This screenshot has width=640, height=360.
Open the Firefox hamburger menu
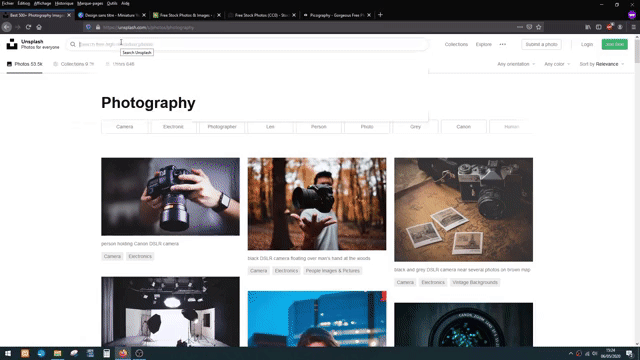(x=633, y=27)
